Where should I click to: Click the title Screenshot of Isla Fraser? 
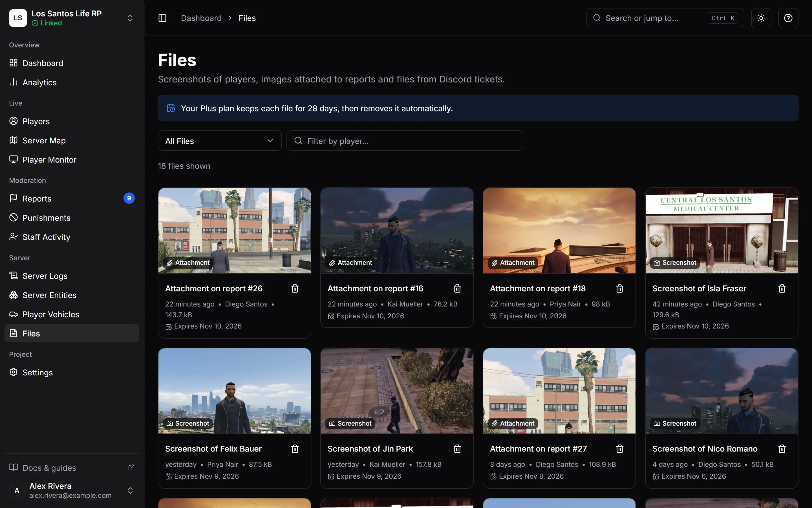click(x=699, y=289)
